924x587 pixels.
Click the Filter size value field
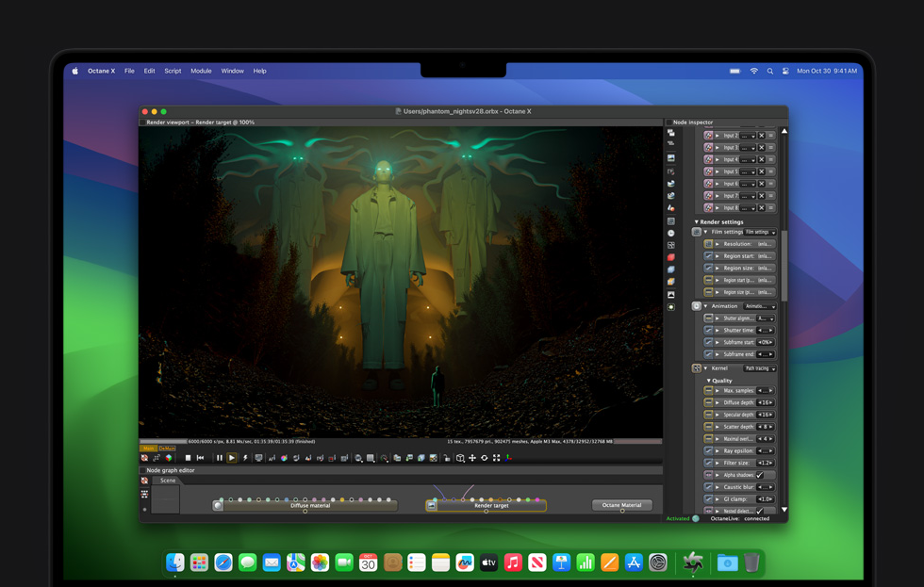[766, 464]
